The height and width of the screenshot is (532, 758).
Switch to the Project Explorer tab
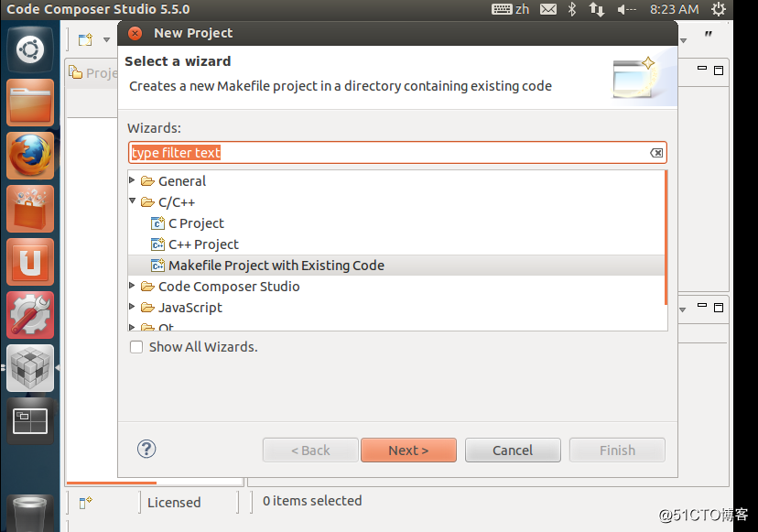92,73
